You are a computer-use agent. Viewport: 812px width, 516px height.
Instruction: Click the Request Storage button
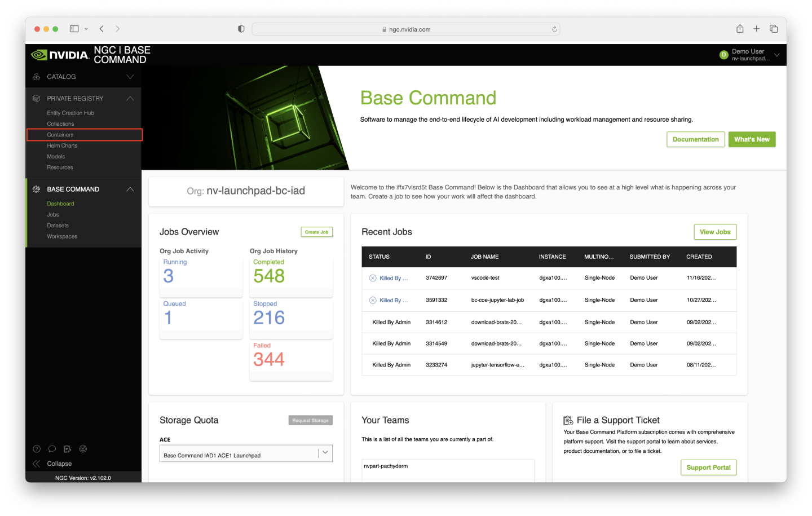311,420
